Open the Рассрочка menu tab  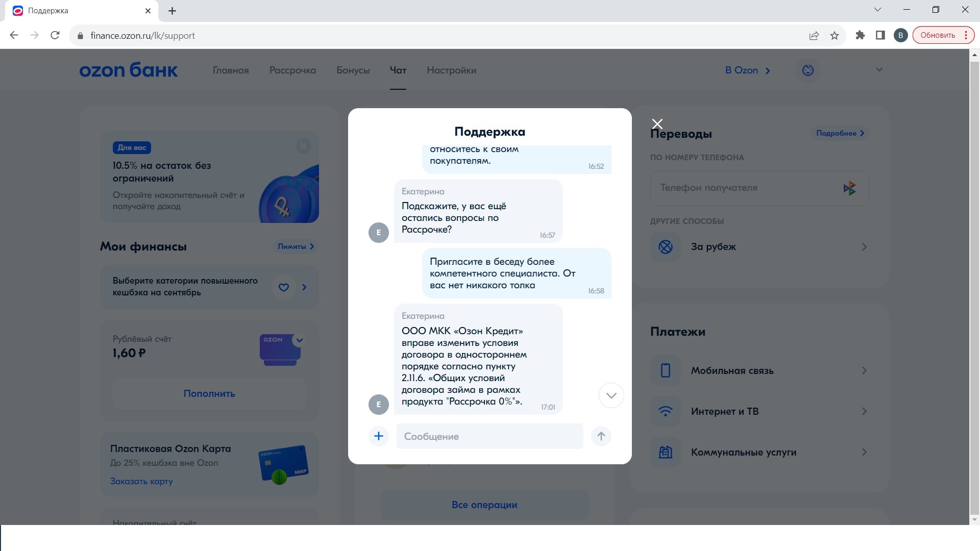pyautogui.click(x=292, y=70)
